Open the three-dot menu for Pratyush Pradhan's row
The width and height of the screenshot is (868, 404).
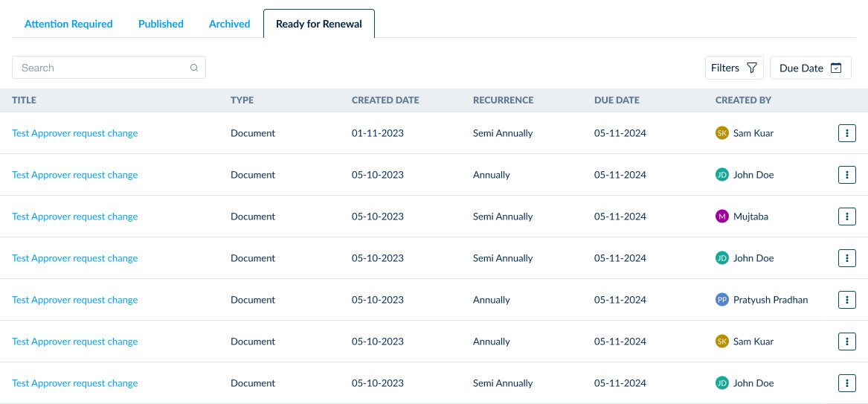click(x=846, y=300)
